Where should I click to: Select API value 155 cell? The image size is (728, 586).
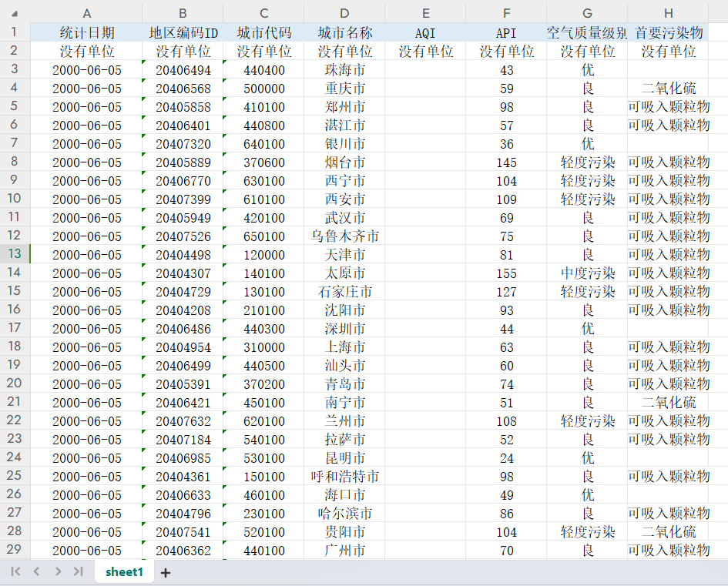point(506,273)
